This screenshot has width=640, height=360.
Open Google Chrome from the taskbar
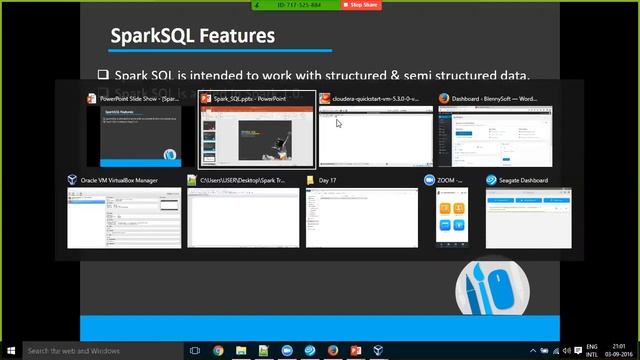[x=218, y=351]
